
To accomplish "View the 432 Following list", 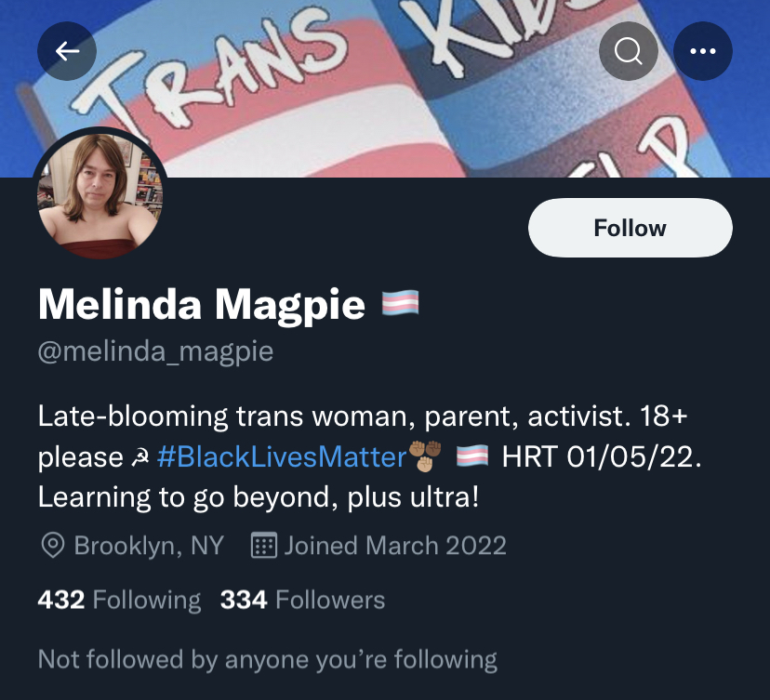I will tap(119, 600).
